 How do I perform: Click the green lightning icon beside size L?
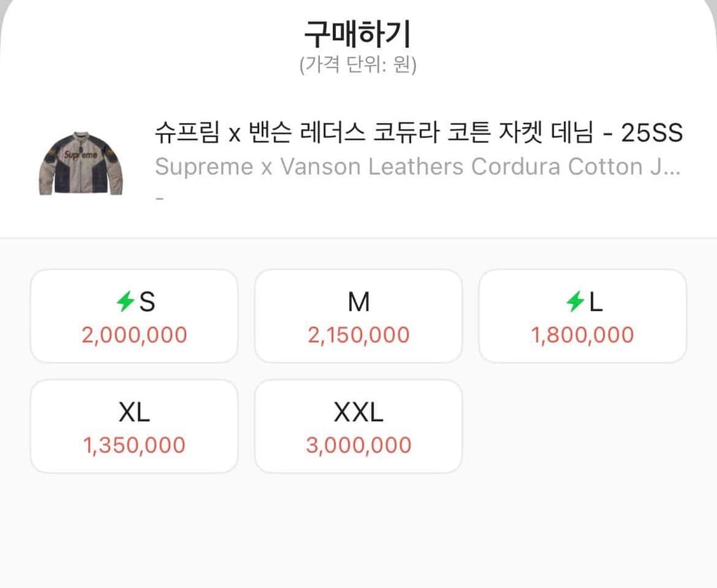pos(574,302)
